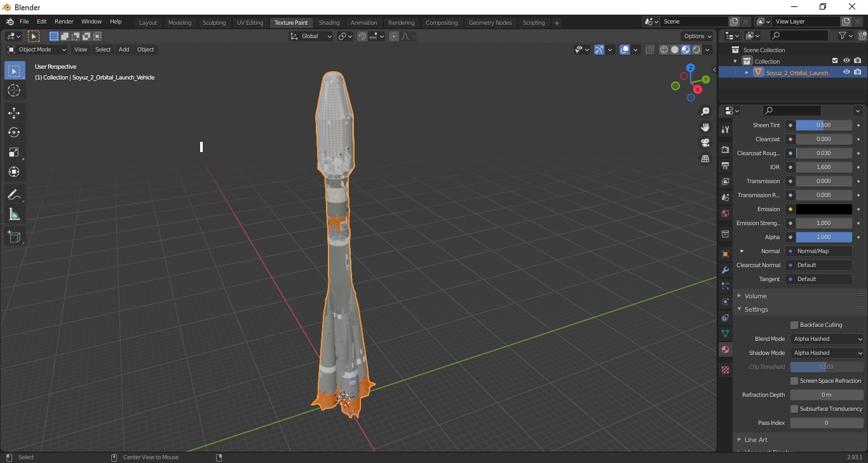Expand the Volume panel
The width and height of the screenshot is (868, 463).
pyautogui.click(x=755, y=296)
